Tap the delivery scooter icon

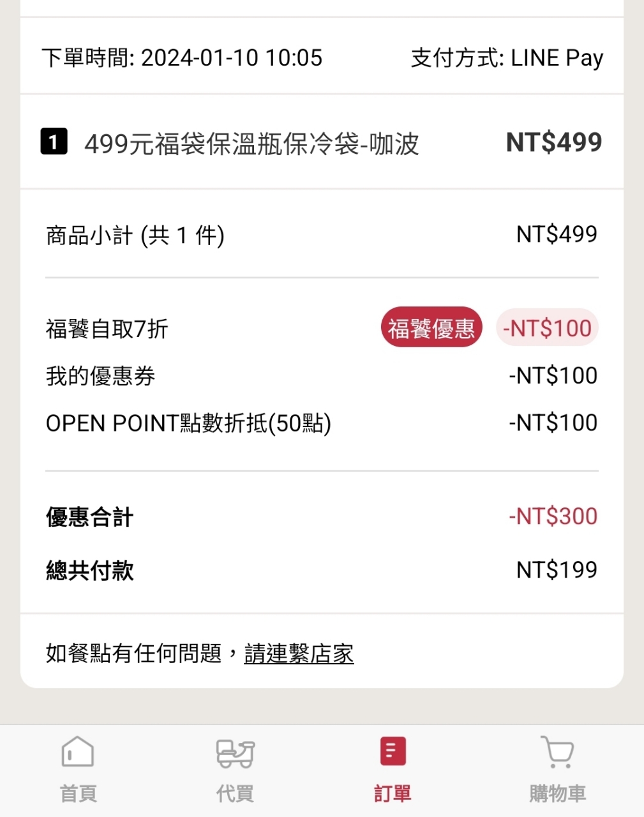235,753
